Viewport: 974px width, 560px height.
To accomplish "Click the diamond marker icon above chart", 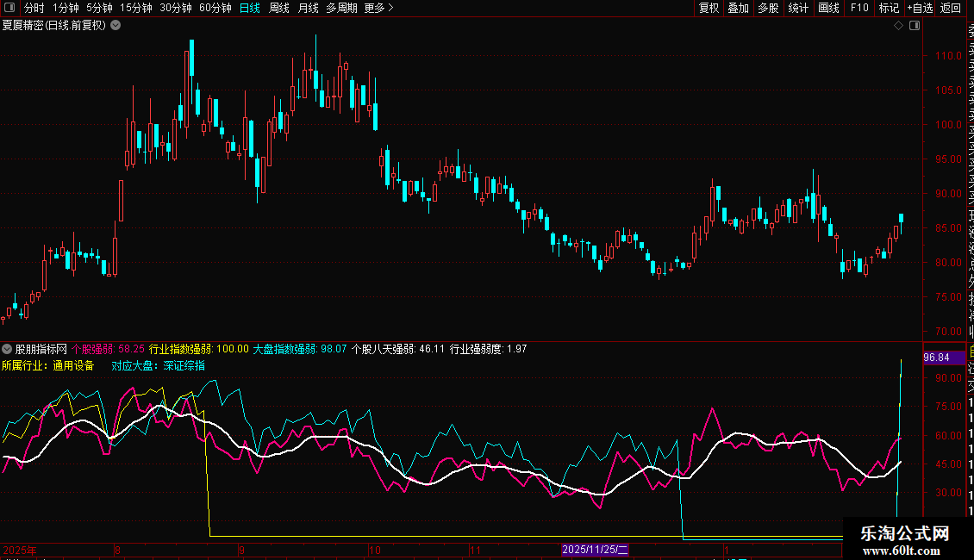I will [898, 26].
